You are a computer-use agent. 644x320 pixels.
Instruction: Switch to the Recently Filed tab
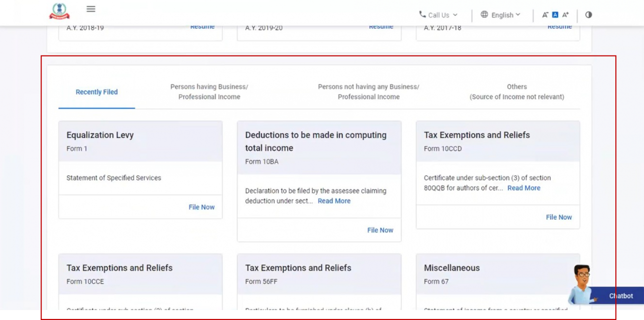(97, 92)
